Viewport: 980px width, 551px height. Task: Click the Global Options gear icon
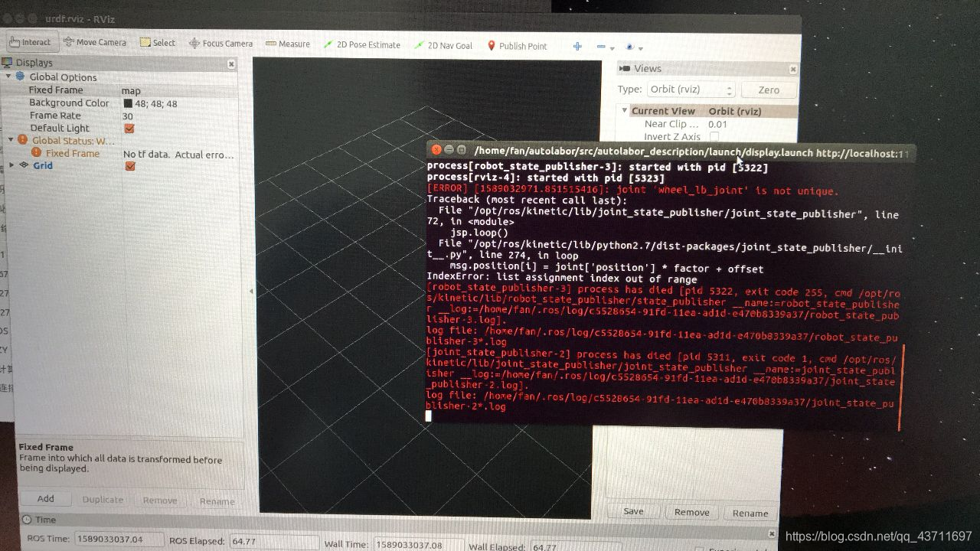(20, 77)
